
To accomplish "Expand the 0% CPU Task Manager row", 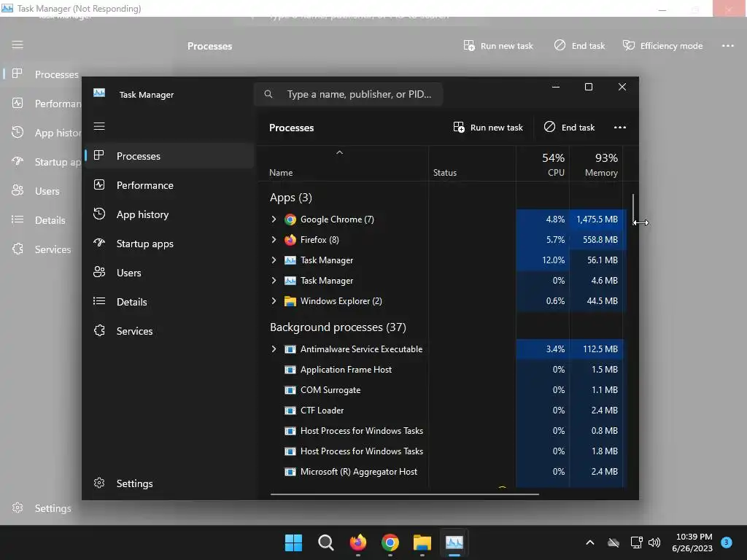I will tap(274, 281).
